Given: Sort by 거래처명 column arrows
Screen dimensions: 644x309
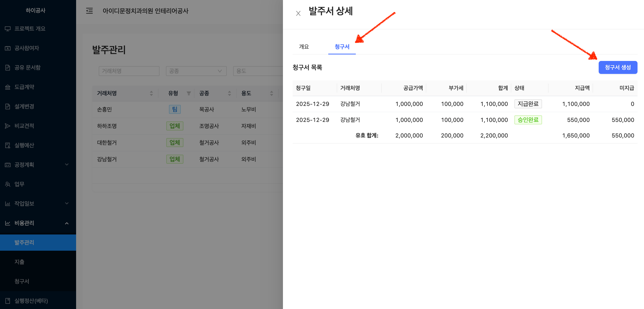Looking at the screenshot, I should tap(151, 93).
